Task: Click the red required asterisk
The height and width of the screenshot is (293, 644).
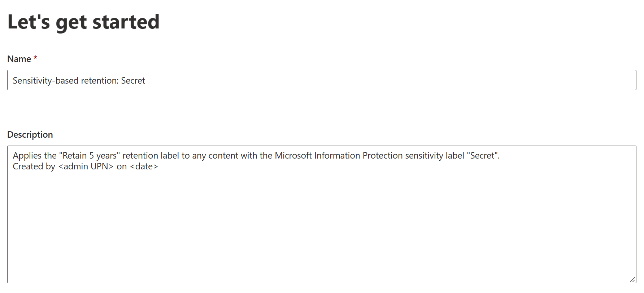Action: tap(35, 58)
